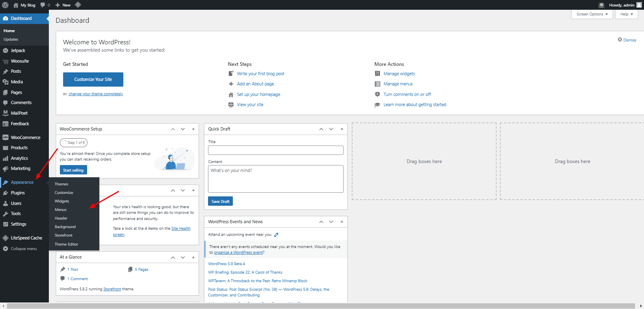Click the WordPress logo in admin bar
644x309 pixels.
click(x=5, y=5)
